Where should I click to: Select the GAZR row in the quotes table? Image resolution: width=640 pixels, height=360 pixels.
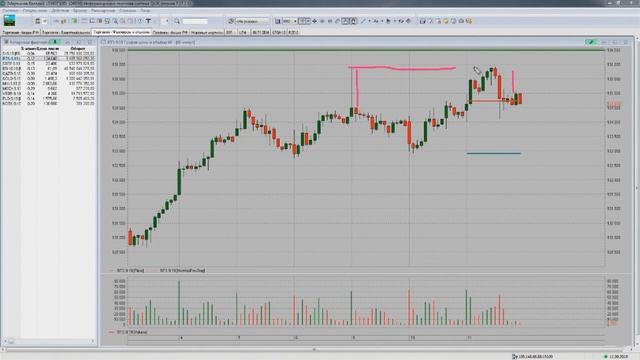(x=48, y=73)
